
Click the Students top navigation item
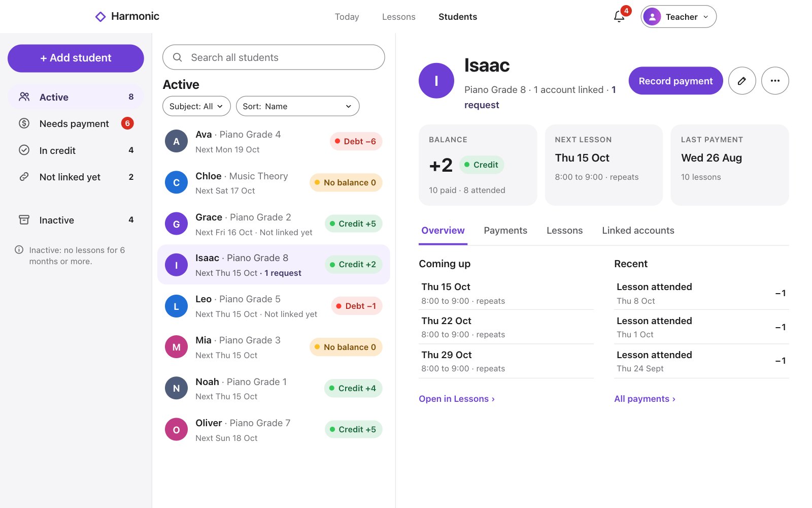(458, 17)
